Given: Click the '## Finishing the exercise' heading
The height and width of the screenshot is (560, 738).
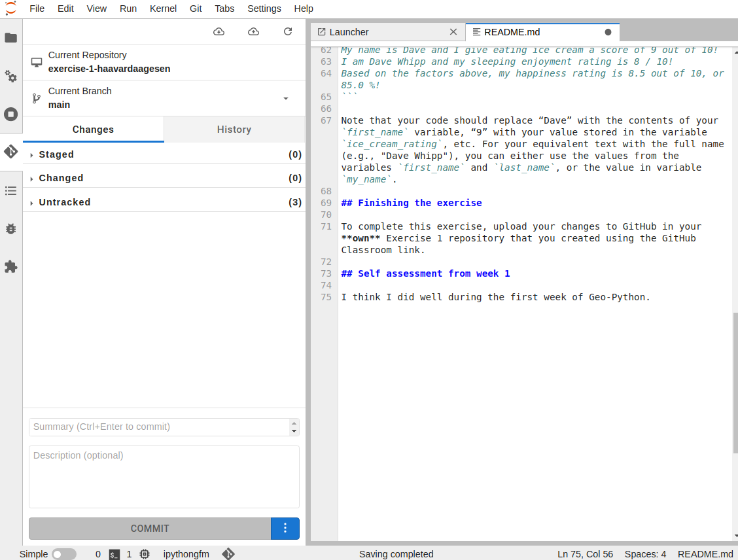Looking at the screenshot, I should [412, 203].
